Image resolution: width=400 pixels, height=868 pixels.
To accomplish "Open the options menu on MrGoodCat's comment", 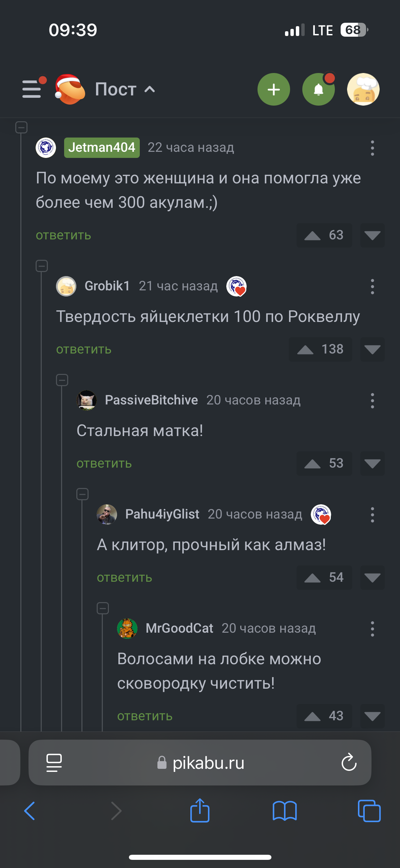I will pos(372,629).
